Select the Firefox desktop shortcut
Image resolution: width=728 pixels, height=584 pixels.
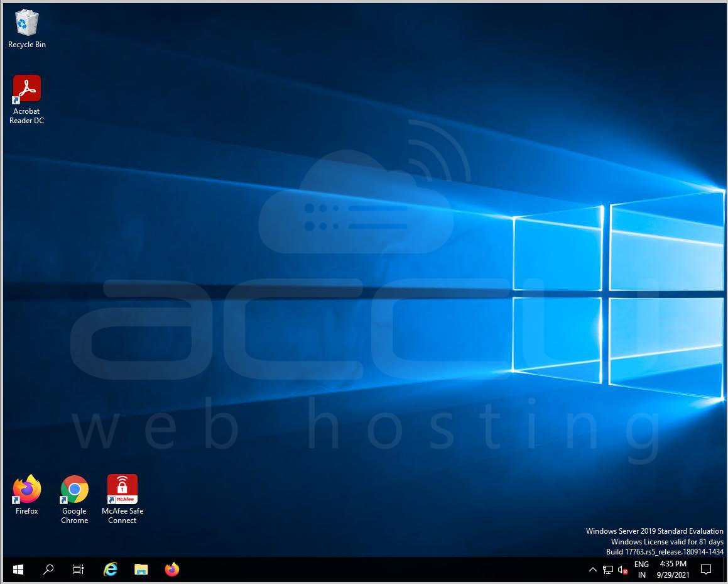tap(27, 495)
